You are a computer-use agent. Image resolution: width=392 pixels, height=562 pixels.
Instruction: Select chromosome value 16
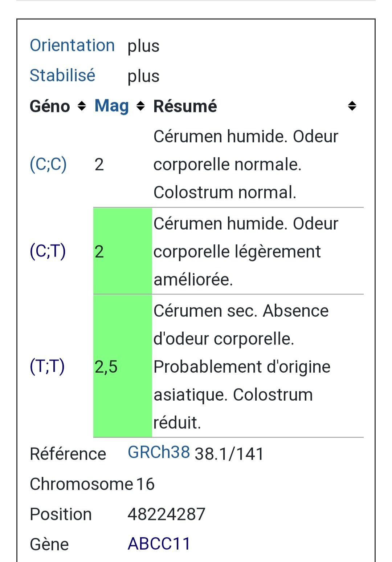click(146, 484)
